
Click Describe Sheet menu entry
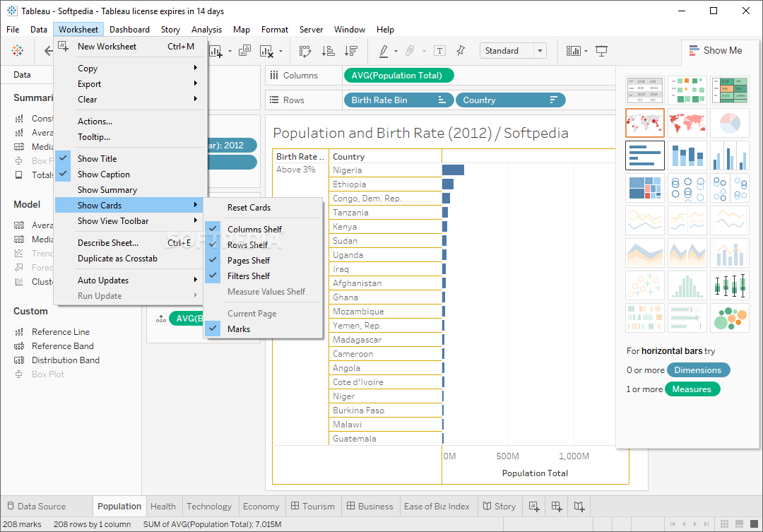(x=129, y=243)
